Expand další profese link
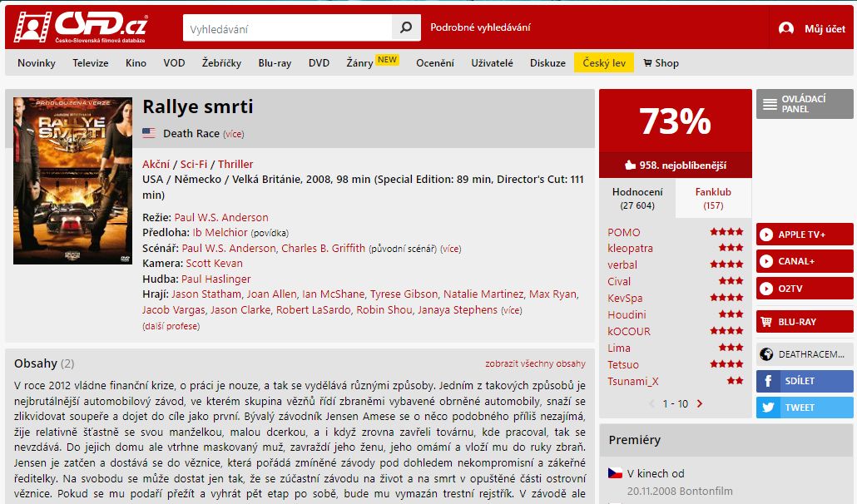This screenshot has height=504, width=857. coord(171,326)
